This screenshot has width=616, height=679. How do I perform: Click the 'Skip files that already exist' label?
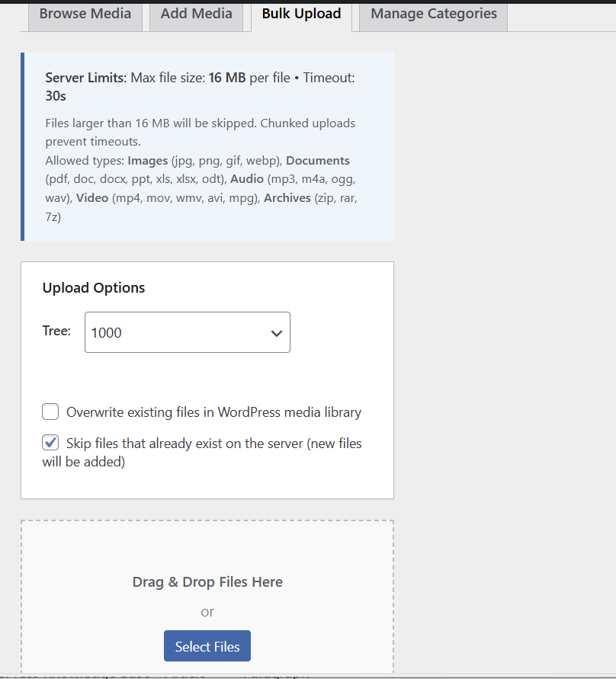[x=213, y=444]
